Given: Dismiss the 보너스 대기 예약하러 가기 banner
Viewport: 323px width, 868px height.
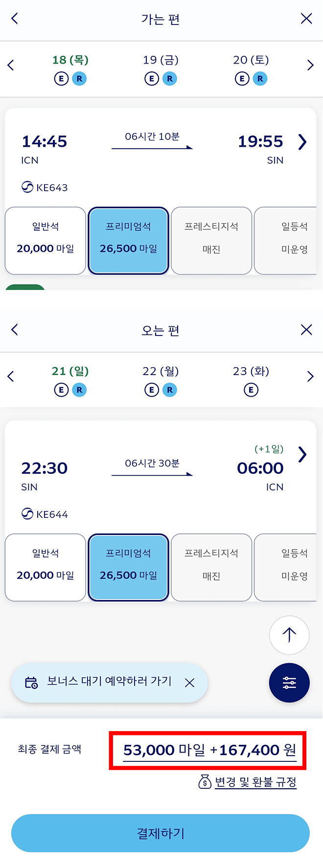Looking at the screenshot, I should point(190,683).
